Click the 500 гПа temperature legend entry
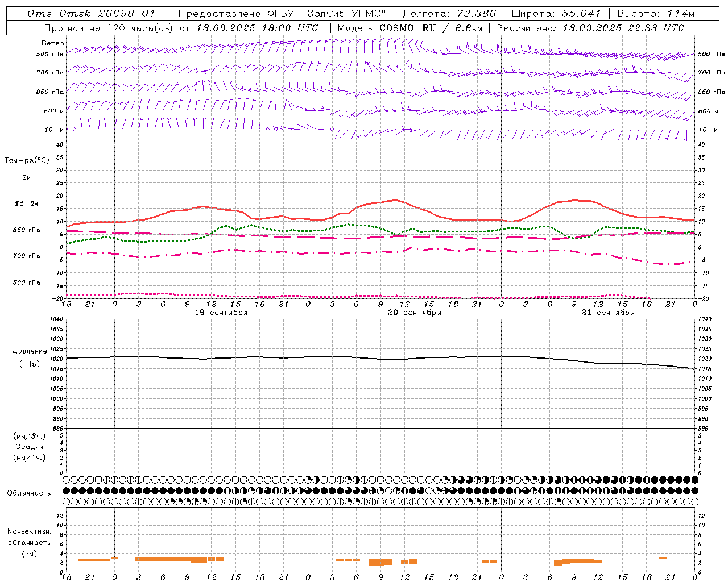 click(x=27, y=282)
